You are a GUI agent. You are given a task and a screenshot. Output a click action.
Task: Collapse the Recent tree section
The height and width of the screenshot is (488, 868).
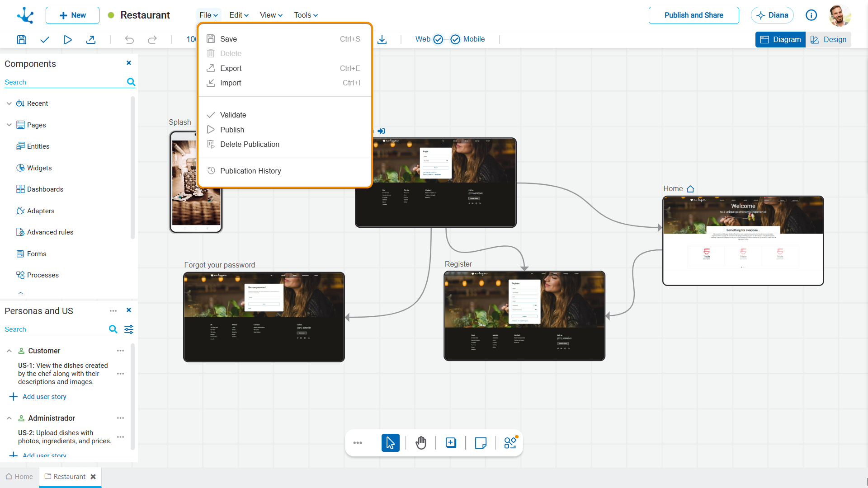[9, 103]
